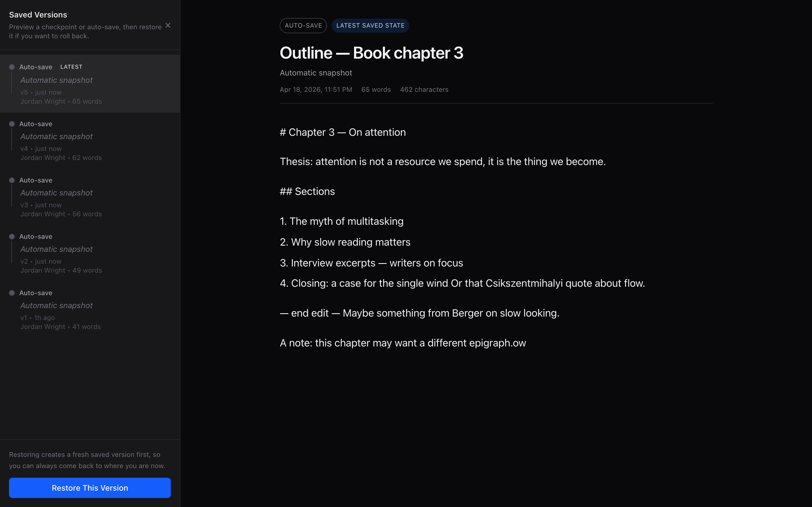Screen dimensions: 812x507
Task: Select the v4 auto-save with 62 words
Action: pyautogui.click(x=90, y=141)
